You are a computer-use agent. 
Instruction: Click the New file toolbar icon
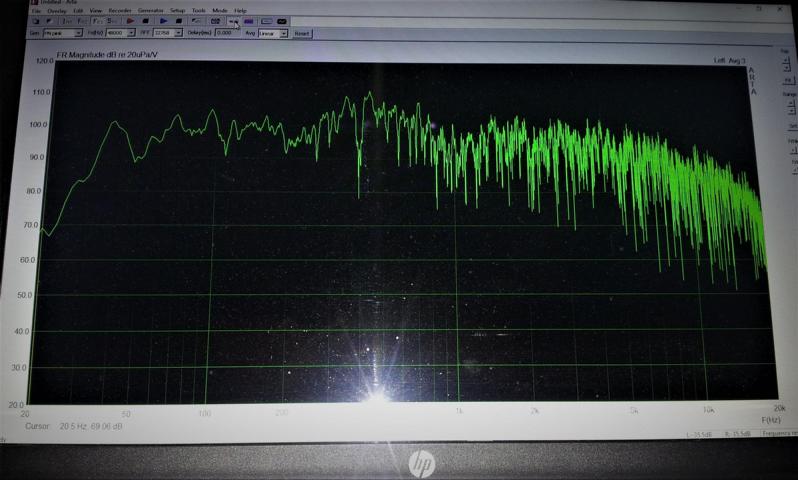(x=36, y=21)
